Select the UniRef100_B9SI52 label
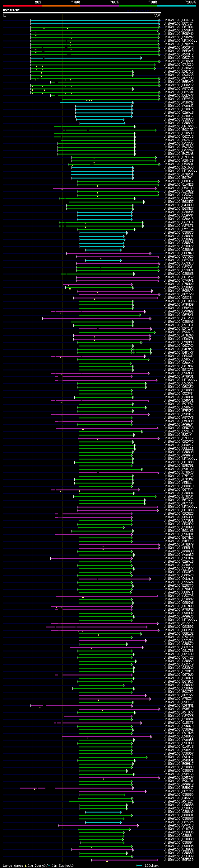This screenshot has width=199, height=868. [x=178, y=130]
